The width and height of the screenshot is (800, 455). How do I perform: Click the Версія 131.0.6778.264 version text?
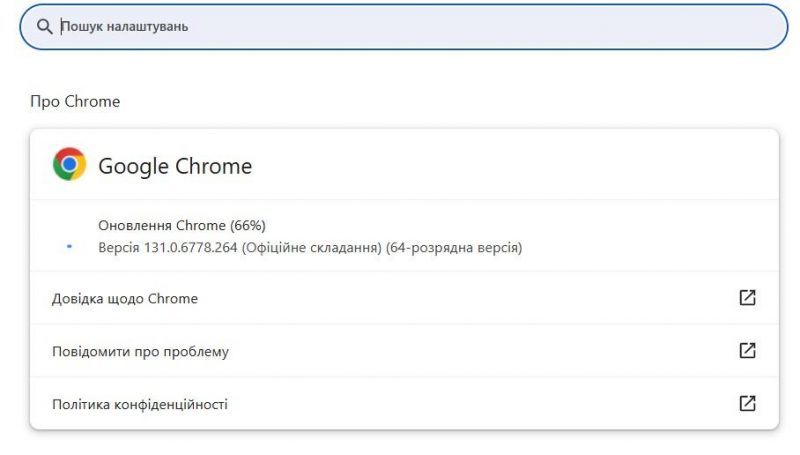click(167, 247)
